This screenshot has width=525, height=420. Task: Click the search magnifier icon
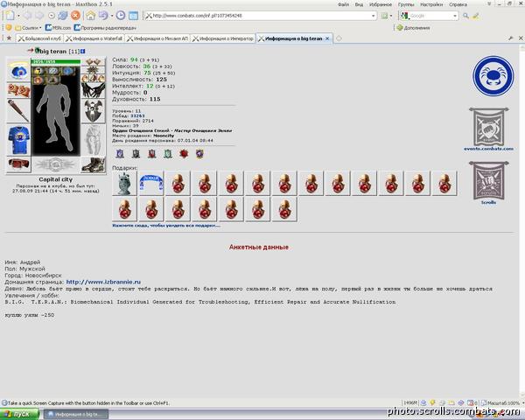pyautogui.click(x=465, y=16)
